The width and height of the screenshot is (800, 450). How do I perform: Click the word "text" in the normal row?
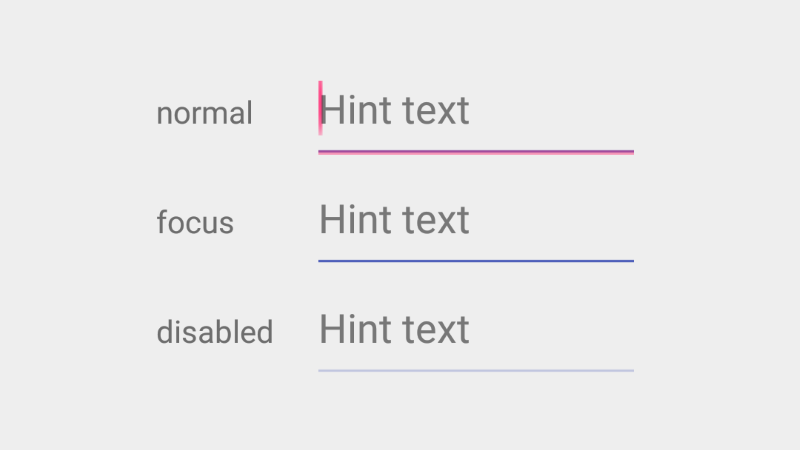click(434, 111)
